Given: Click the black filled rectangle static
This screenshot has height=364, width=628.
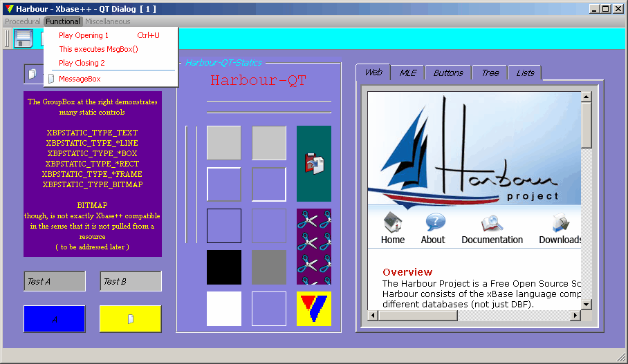Looking at the screenshot, I should click(x=224, y=267).
